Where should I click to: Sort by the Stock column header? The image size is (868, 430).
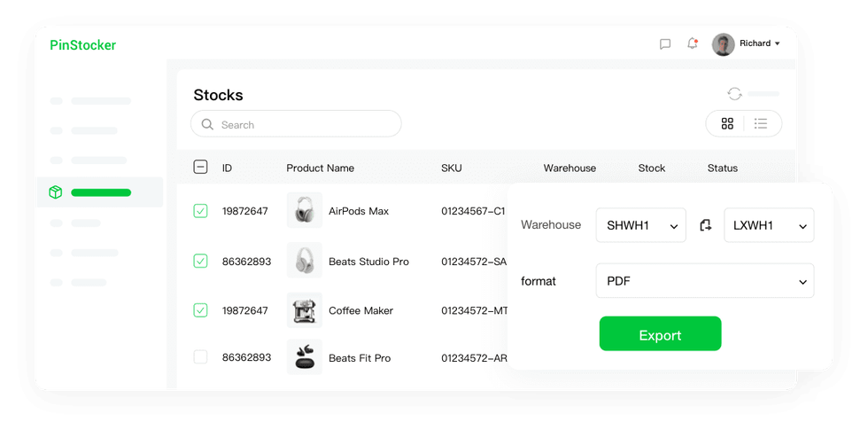coord(652,168)
